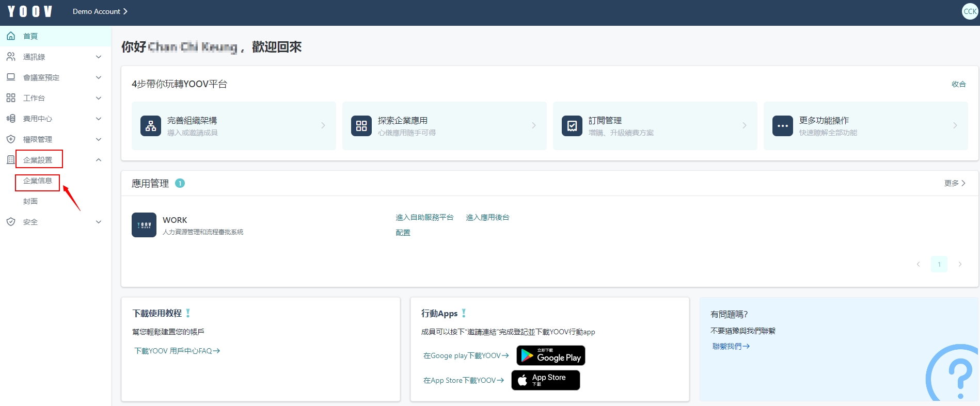Collapse the 企業設置 sidebar section
Viewport: 980px width, 406px height.
click(98, 160)
